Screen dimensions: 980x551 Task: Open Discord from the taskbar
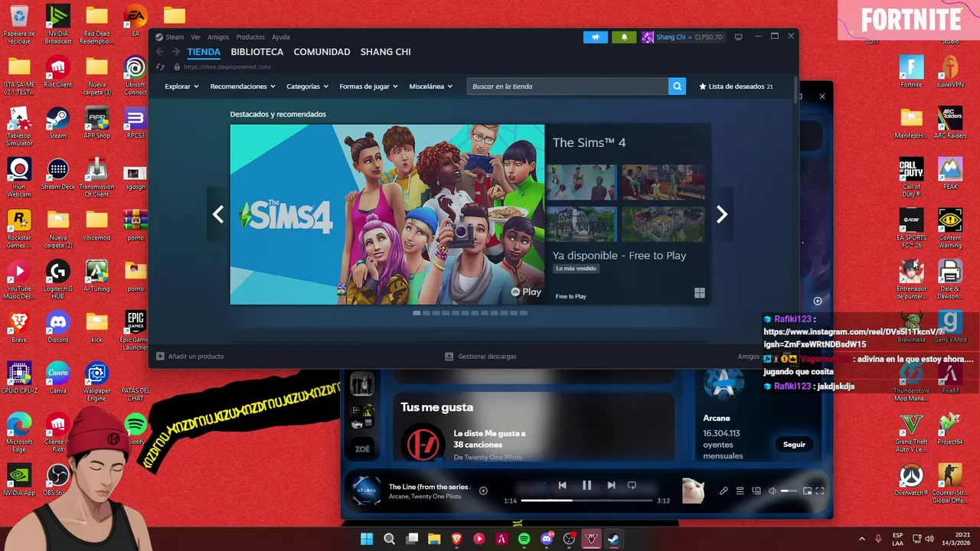[x=547, y=539]
